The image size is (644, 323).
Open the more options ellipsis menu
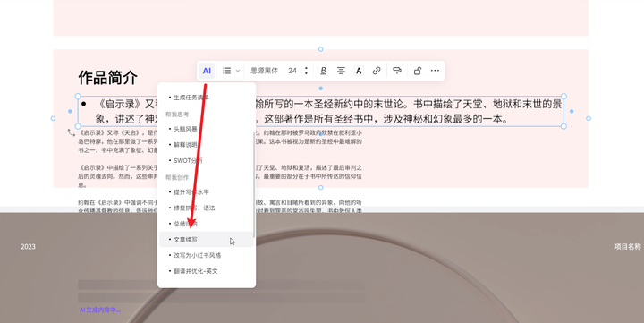(435, 71)
